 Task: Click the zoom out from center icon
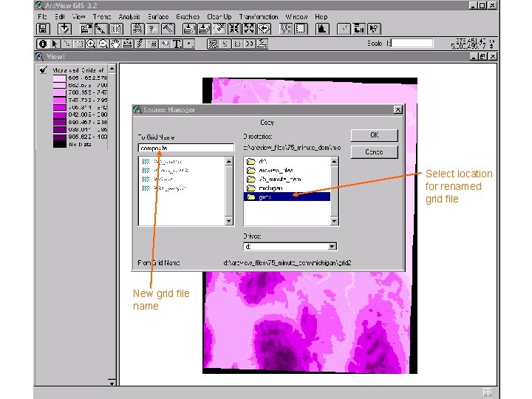249,29
